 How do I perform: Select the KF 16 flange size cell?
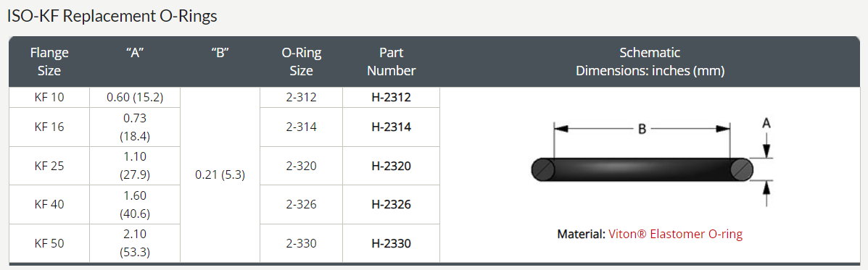point(49,127)
